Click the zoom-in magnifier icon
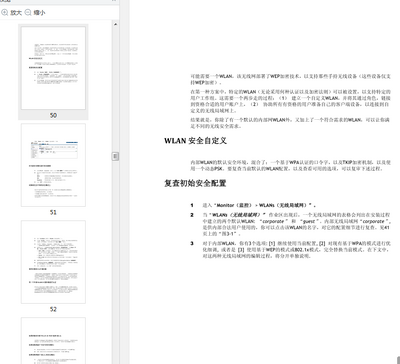400x364 pixels. (x=5, y=13)
